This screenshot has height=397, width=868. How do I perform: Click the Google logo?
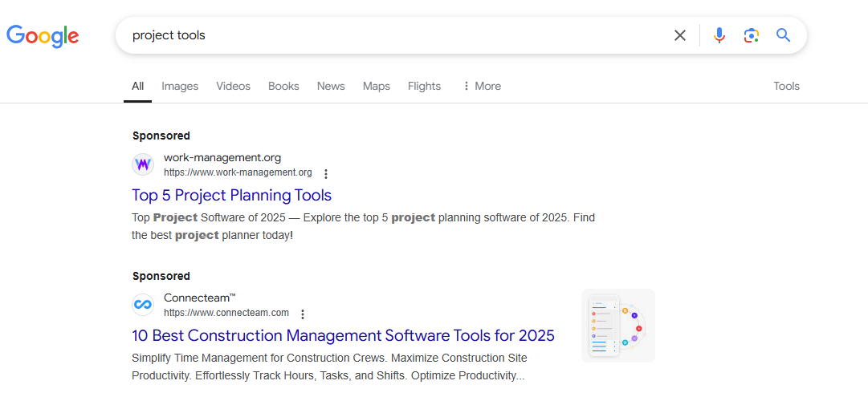point(43,35)
